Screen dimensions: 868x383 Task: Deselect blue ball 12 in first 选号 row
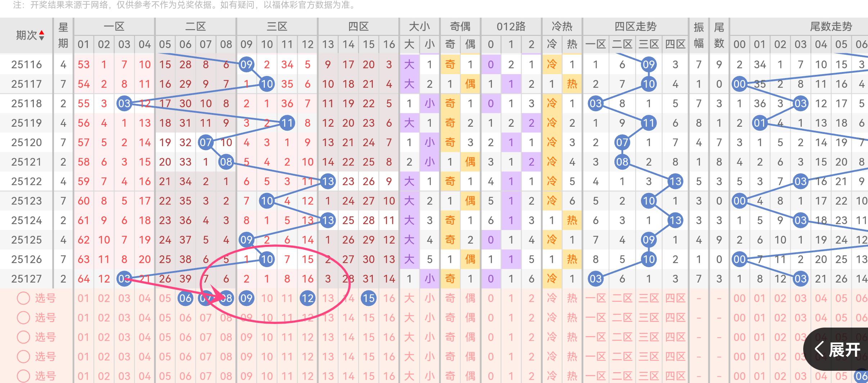308,298
